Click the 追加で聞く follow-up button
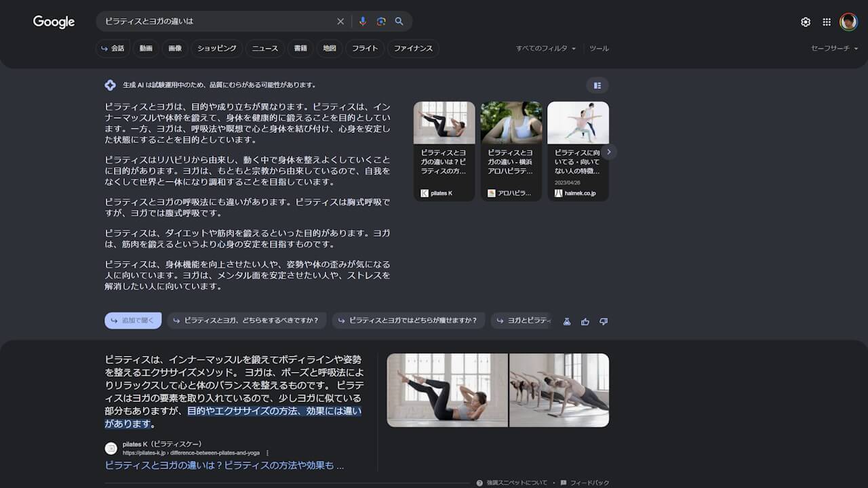868x488 pixels. pos(133,320)
